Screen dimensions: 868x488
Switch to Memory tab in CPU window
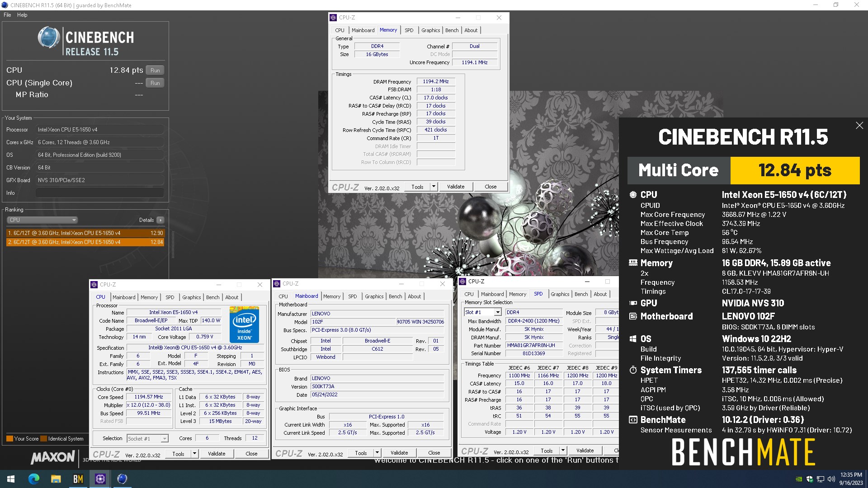pos(149,297)
